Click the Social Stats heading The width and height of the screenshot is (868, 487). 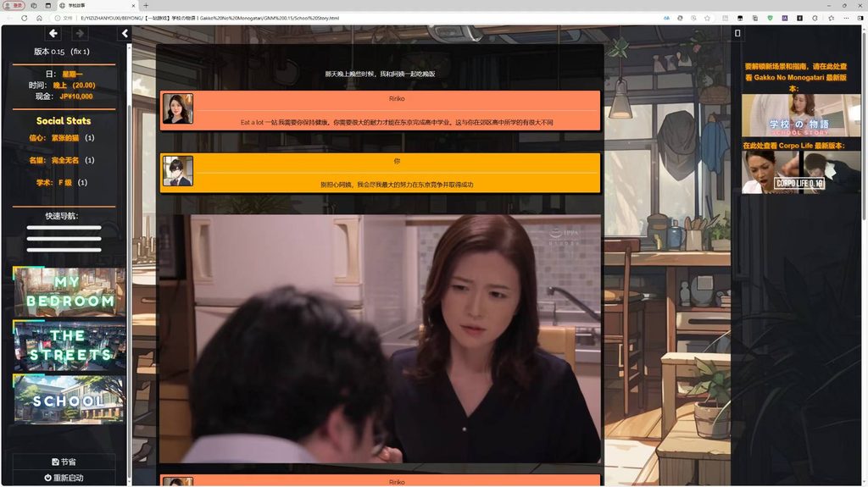click(x=64, y=120)
